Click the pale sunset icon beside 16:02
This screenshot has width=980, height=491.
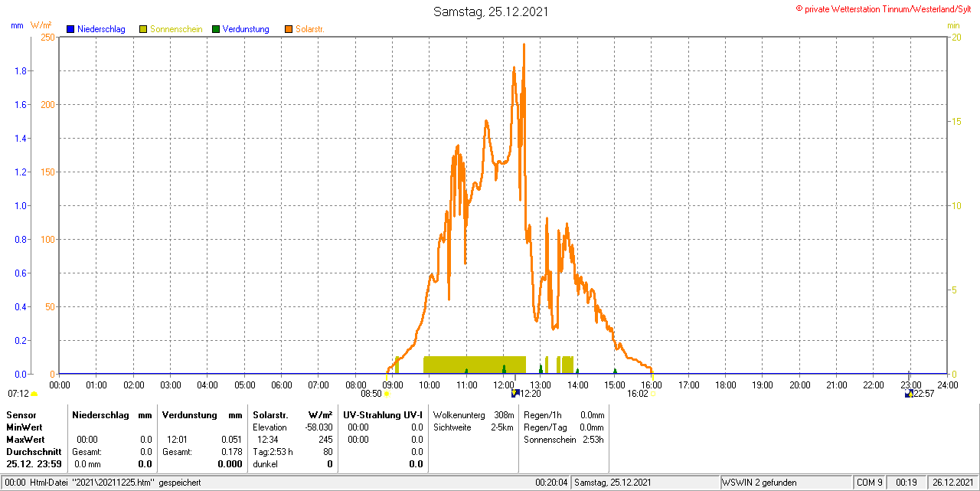coord(653,394)
